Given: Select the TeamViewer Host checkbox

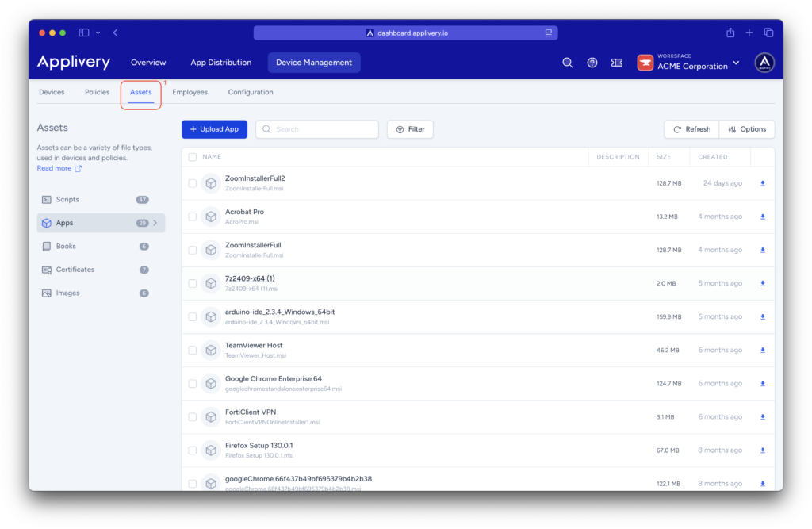Looking at the screenshot, I should tap(193, 351).
